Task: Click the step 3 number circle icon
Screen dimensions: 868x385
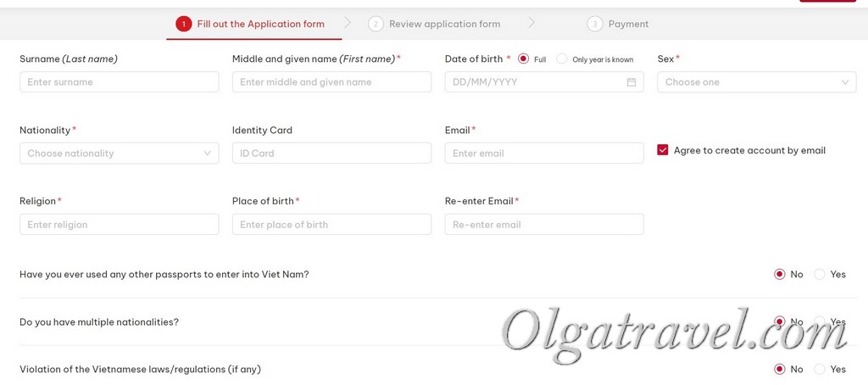Action: [594, 24]
